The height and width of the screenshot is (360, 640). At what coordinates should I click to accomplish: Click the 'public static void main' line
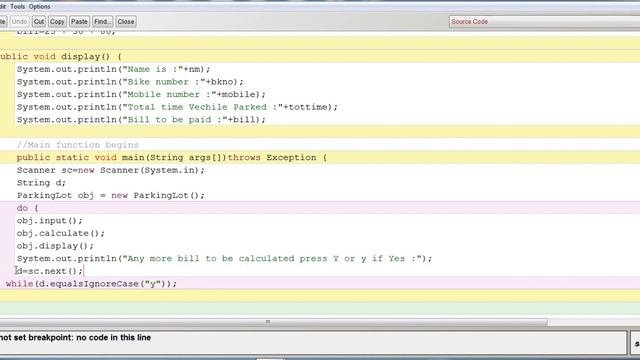[x=171, y=158]
